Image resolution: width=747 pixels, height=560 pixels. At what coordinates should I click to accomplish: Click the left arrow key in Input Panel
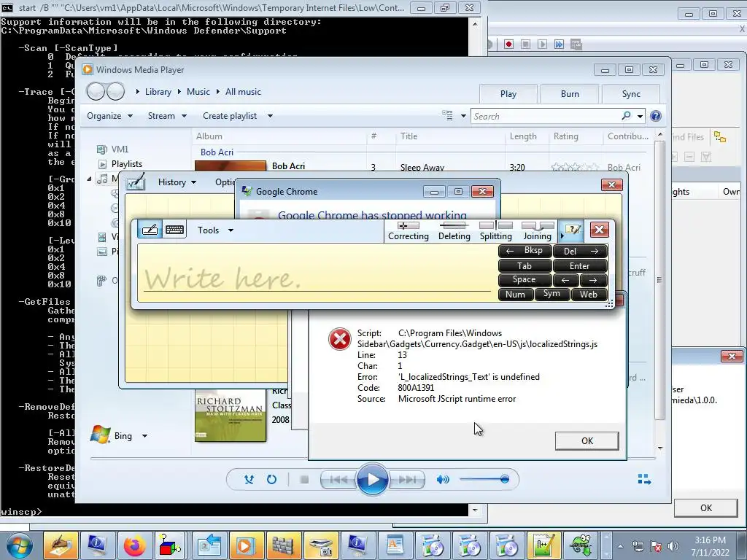(566, 280)
